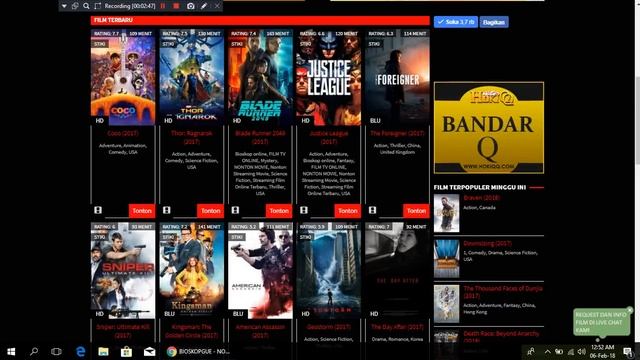The width and height of the screenshot is (640, 360).
Task: Click Tonton button under Justice League
Action: tap(348, 211)
